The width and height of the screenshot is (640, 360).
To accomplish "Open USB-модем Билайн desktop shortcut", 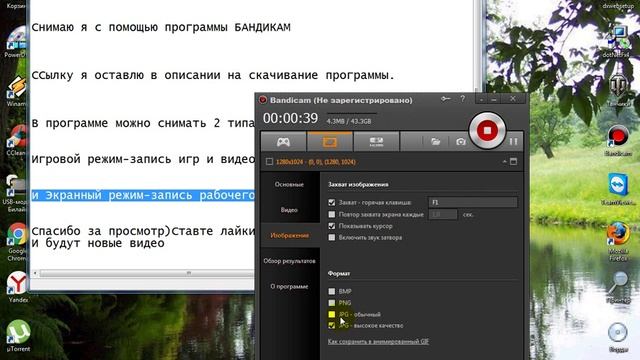I will 15,193.
